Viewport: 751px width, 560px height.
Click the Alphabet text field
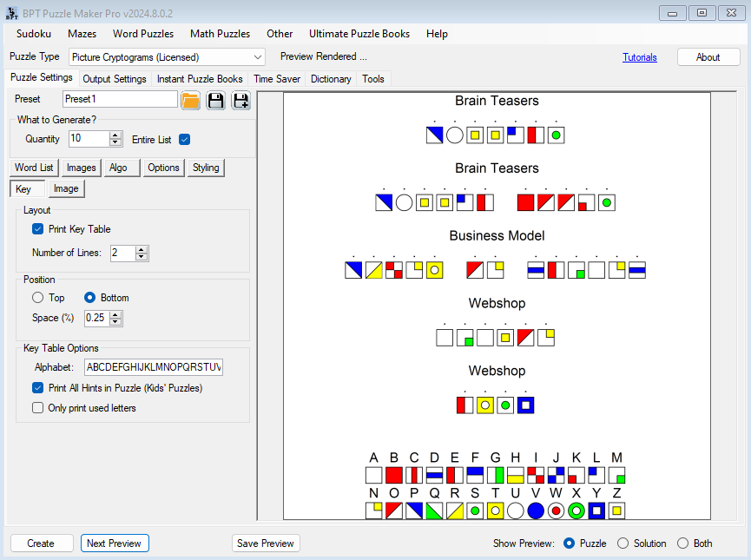coord(154,367)
